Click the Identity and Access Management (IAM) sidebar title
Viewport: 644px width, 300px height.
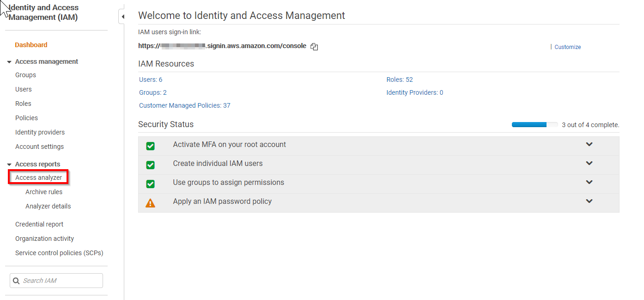(x=43, y=12)
